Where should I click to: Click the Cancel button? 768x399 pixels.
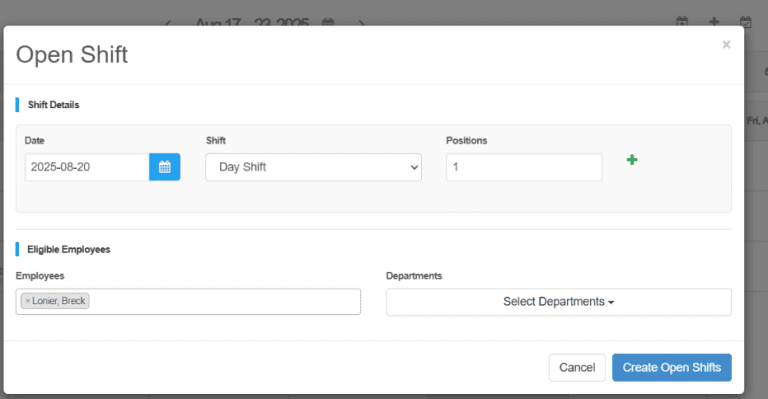point(577,368)
